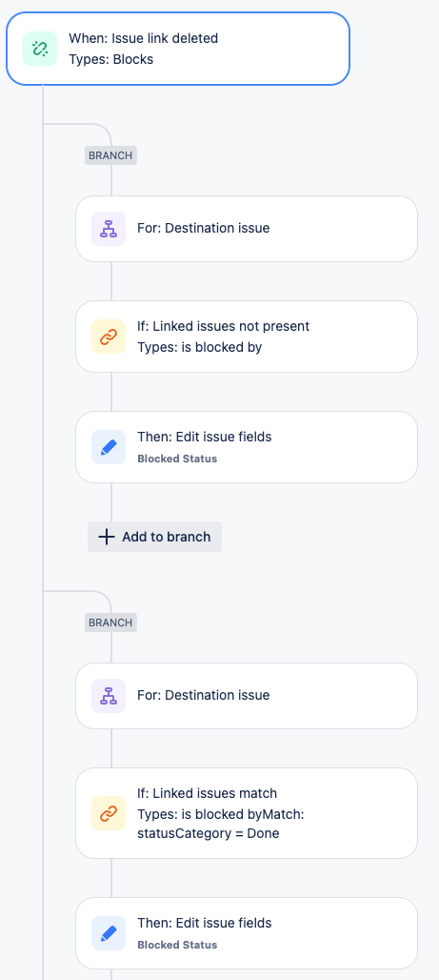Select the first BRANCH label
Image resolution: width=439 pixels, height=980 pixels.
pyautogui.click(x=110, y=155)
